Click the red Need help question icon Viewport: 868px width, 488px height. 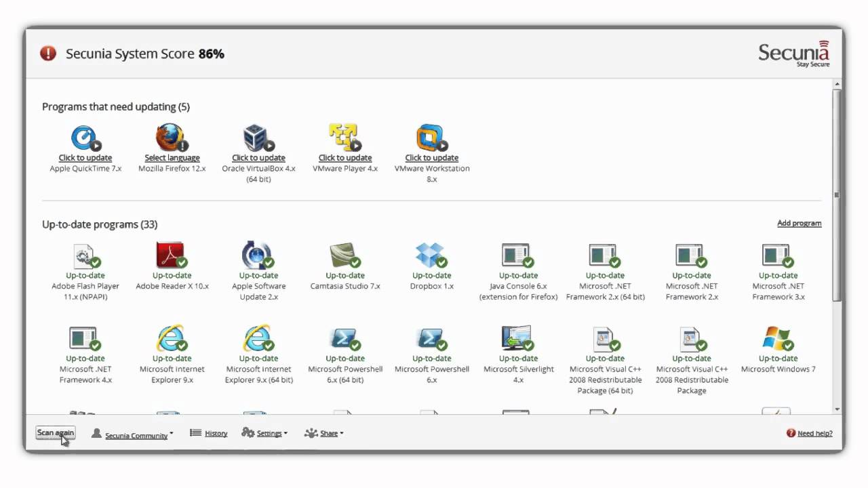[791, 433]
